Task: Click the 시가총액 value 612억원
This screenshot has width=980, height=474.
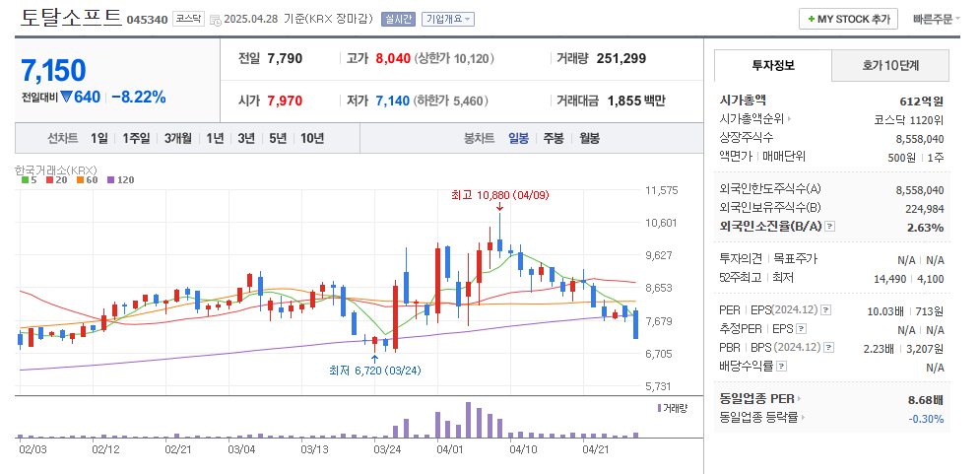Action: 921,101
